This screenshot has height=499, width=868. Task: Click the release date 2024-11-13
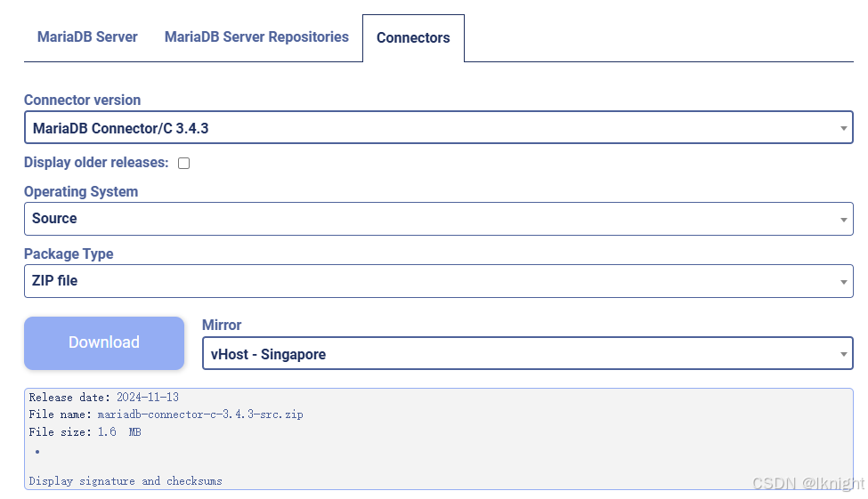point(148,398)
